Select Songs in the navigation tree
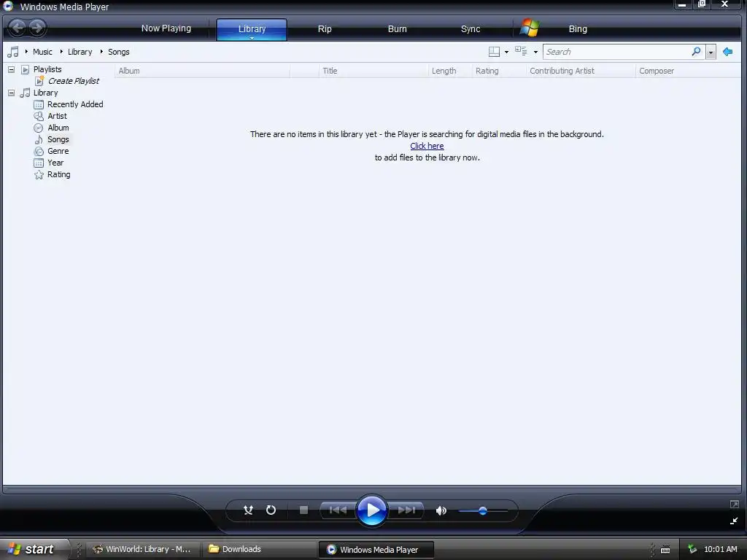747x560 pixels. pyautogui.click(x=58, y=139)
